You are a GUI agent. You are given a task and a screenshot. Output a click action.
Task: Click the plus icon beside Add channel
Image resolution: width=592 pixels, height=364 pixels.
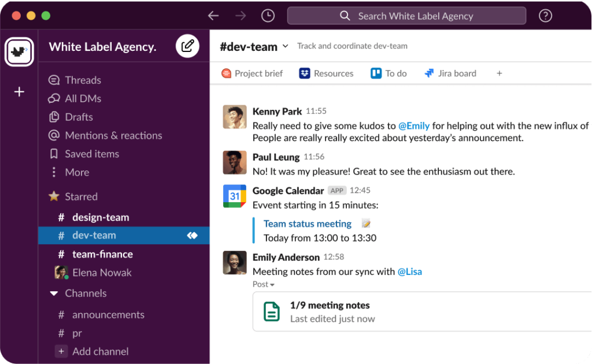click(61, 351)
